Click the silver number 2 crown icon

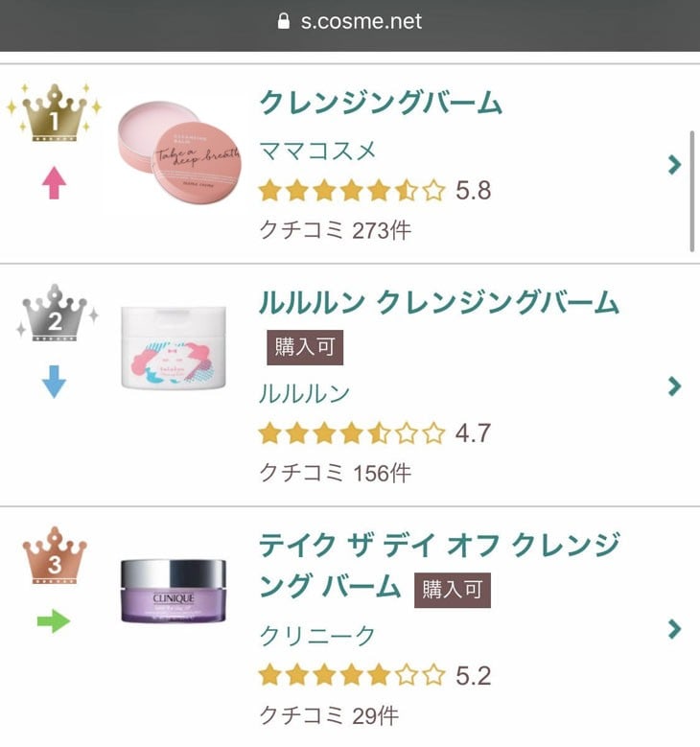click(55, 315)
